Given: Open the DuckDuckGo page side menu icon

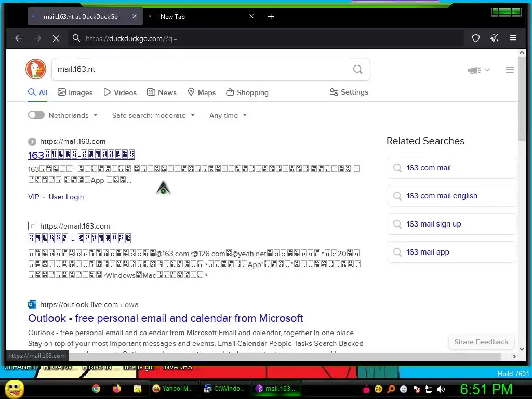Looking at the screenshot, I should coord(510,70).
